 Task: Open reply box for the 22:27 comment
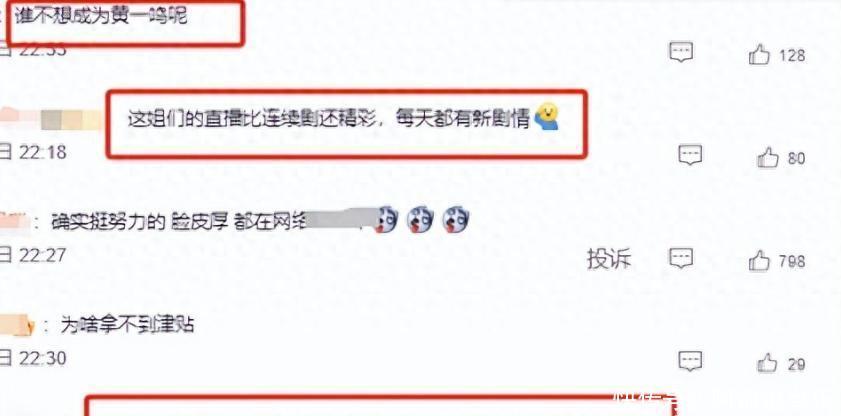pyautogui.click(x=681, y=259)
